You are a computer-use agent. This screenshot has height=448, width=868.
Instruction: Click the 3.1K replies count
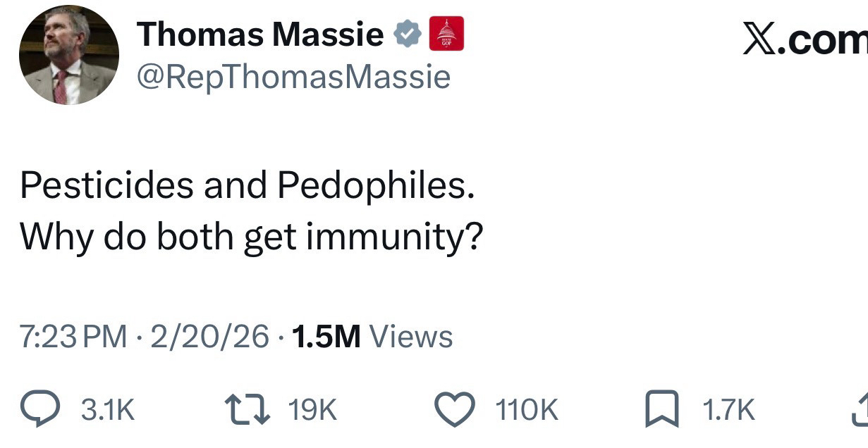107,410
